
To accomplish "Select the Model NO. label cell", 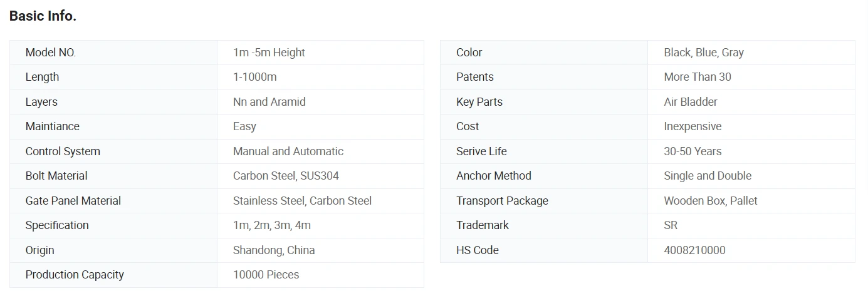I will [x=113, y=53].
